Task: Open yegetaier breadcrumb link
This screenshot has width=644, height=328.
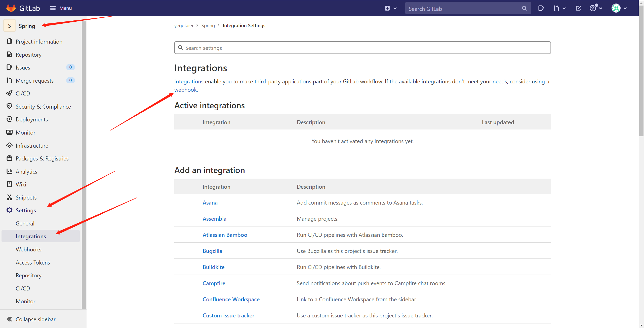Action: 184,25
